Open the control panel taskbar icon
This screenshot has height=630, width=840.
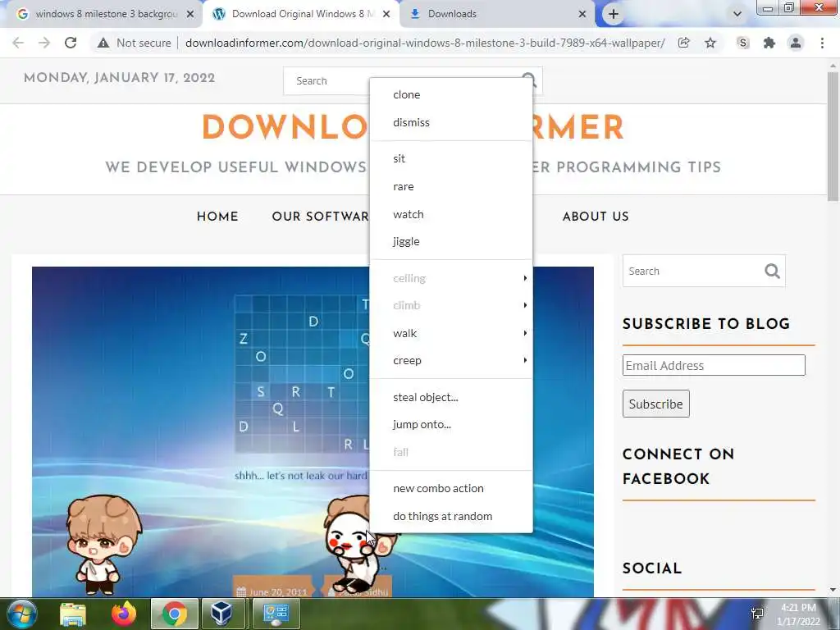pos(276,614)
